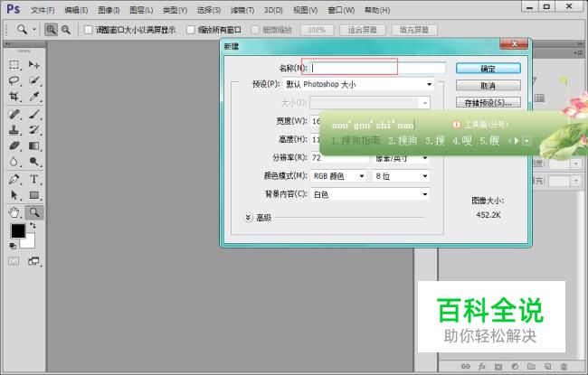588x375 pixels.
Task: Swap foreground and background colors
Action: (x=33, y=226)
